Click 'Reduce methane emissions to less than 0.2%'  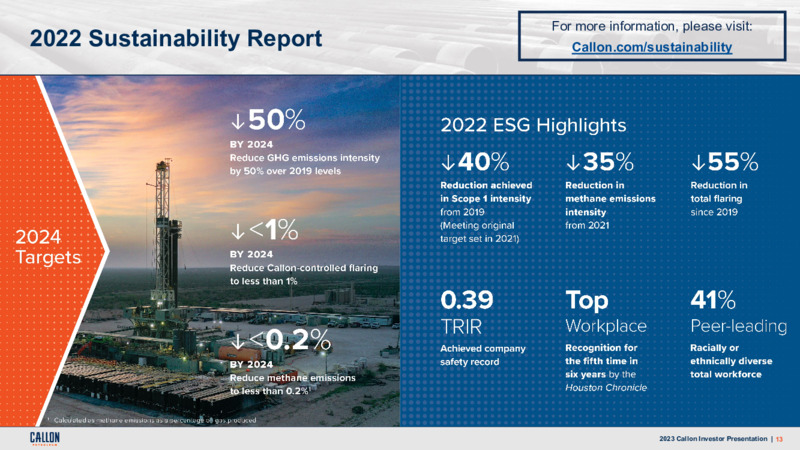[293, 384]
